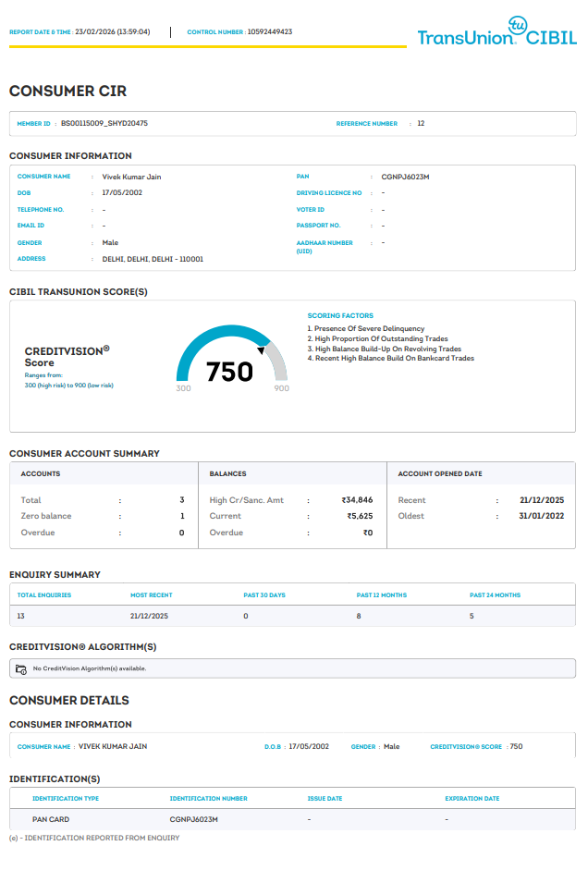Click the PAN CARD identification row

point(292,819)
